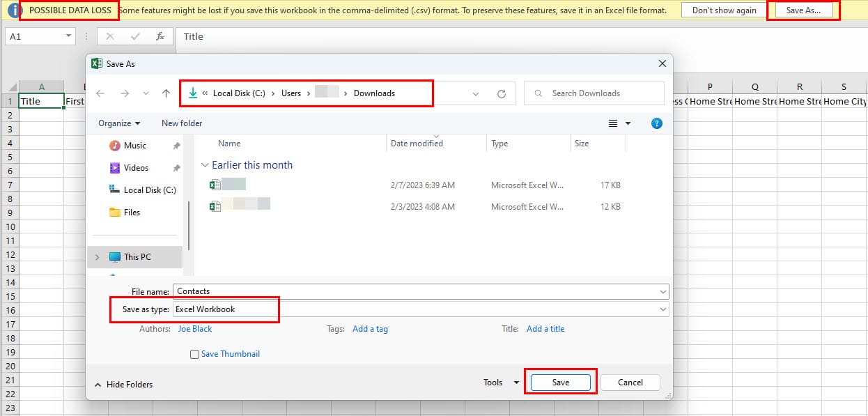868x416 pixels.
Task: Click Users in address path
Action: click(x=291, y=93)
